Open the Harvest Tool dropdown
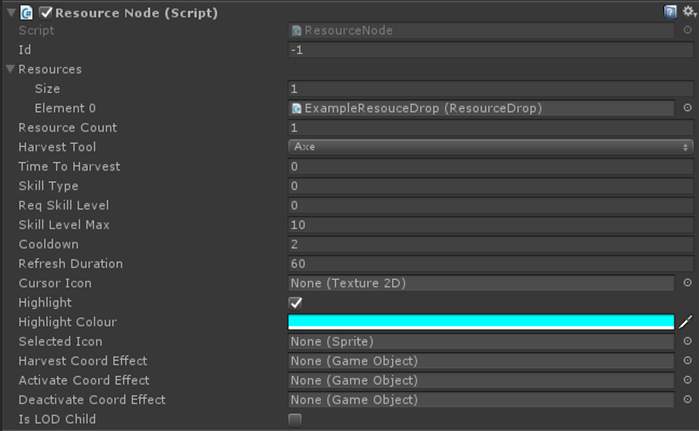 (x=490, y=147)
